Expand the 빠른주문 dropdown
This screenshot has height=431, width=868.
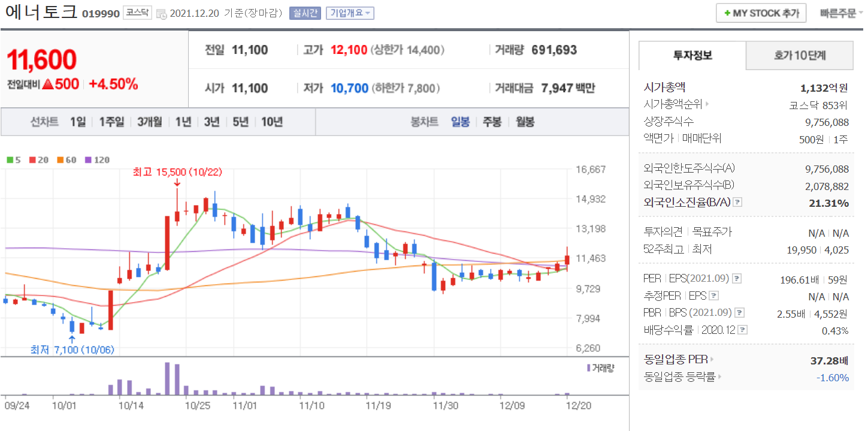pyautogui.click(x=842, y=13)
